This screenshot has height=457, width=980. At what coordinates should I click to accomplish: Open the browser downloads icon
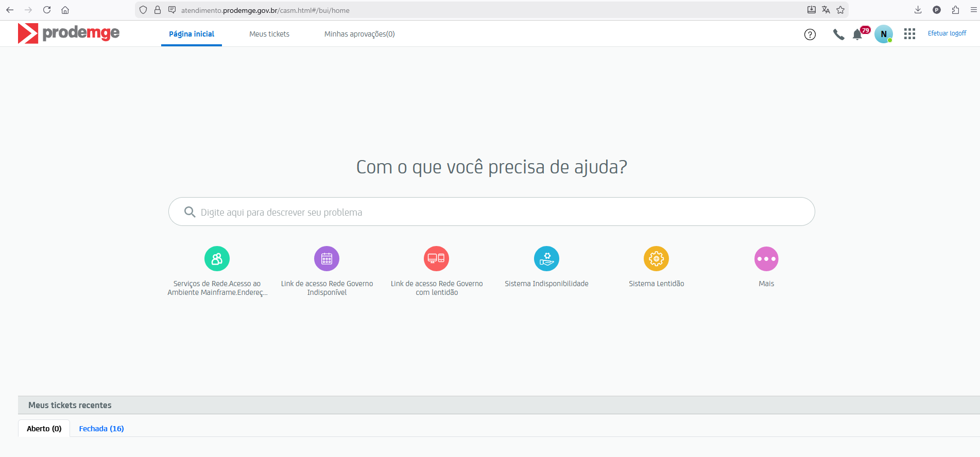pyautogui.click(x=918, y=10)
